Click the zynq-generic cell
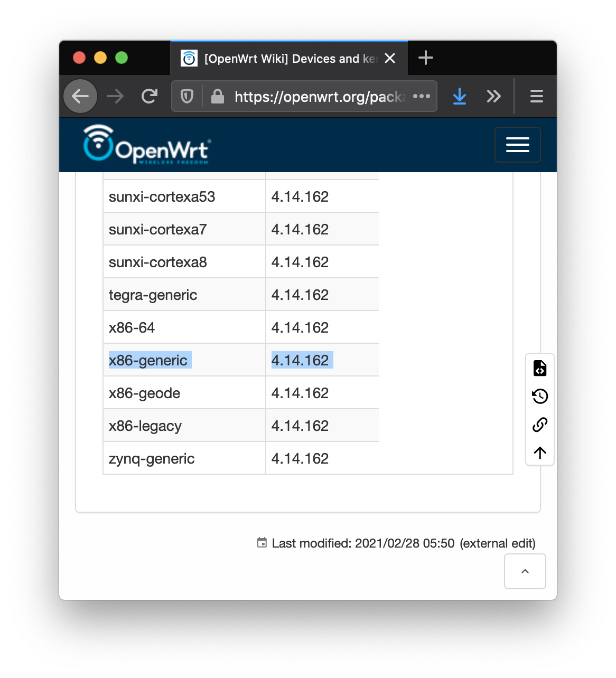This screenshot has width=616, height=678. 184,458
